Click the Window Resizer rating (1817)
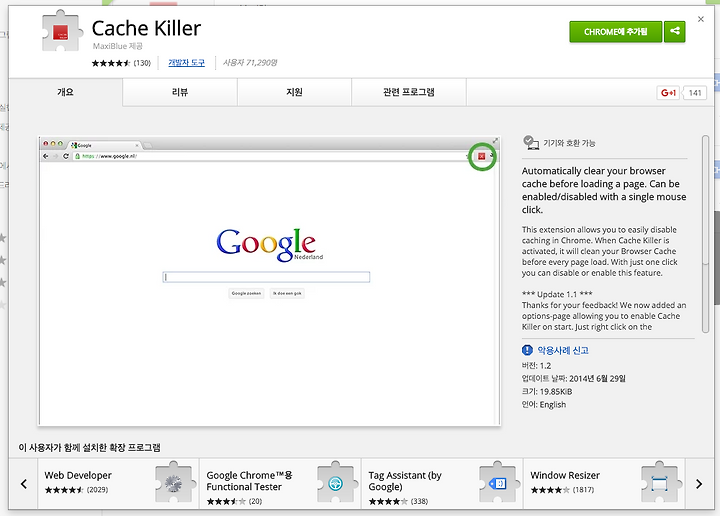 562,490
